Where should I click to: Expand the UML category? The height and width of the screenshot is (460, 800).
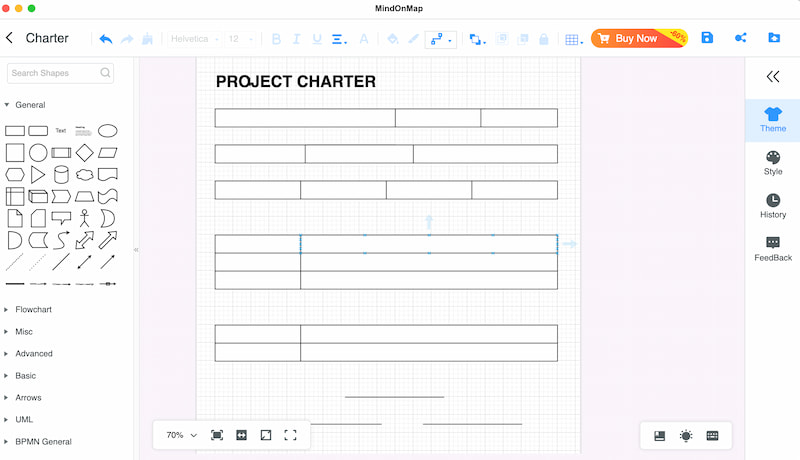click(x=19, y=420)
